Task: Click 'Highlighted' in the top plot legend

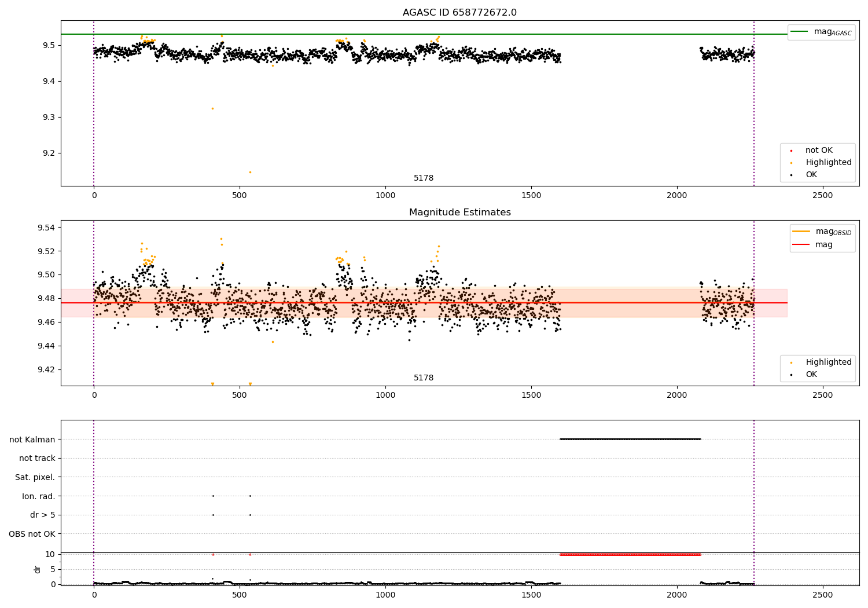Action: pyautogui.click(x=829, y=163)
